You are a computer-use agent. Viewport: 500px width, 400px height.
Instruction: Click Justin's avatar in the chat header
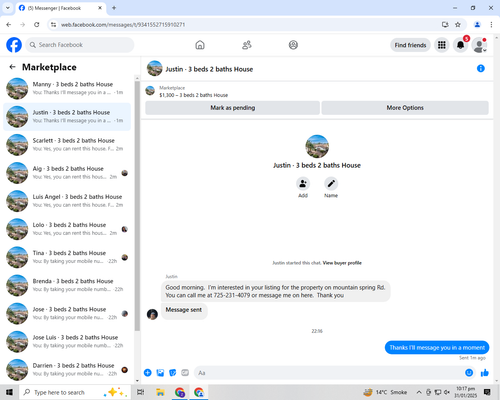(x=154, y=68)
